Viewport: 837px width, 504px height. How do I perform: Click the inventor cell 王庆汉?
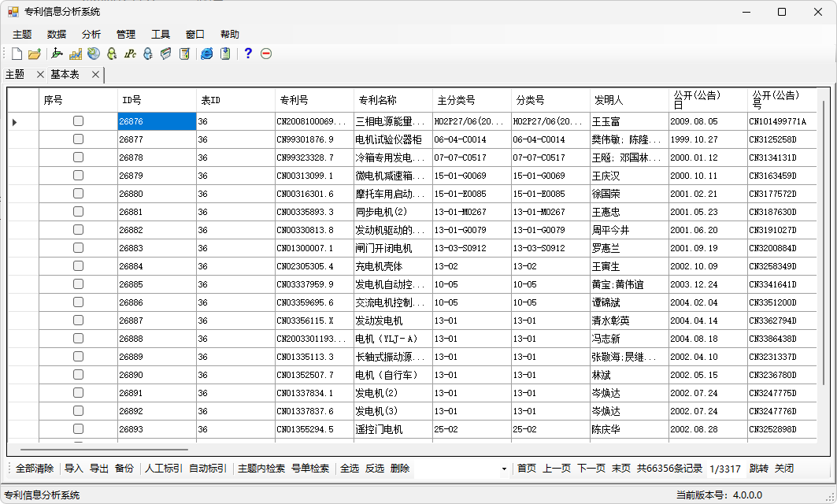tap(629, 176)
